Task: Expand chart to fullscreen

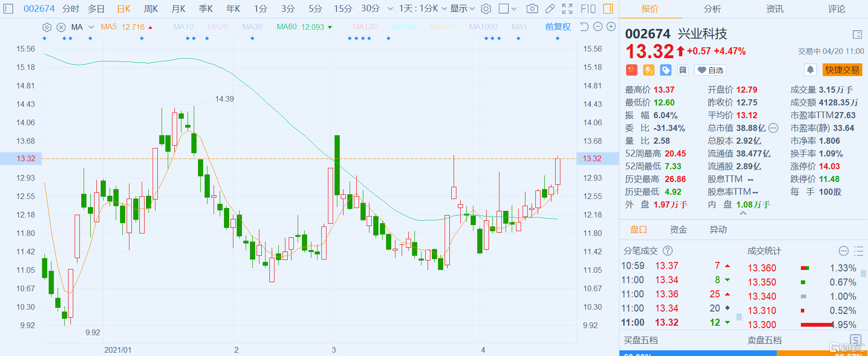Action: [567, 9]
